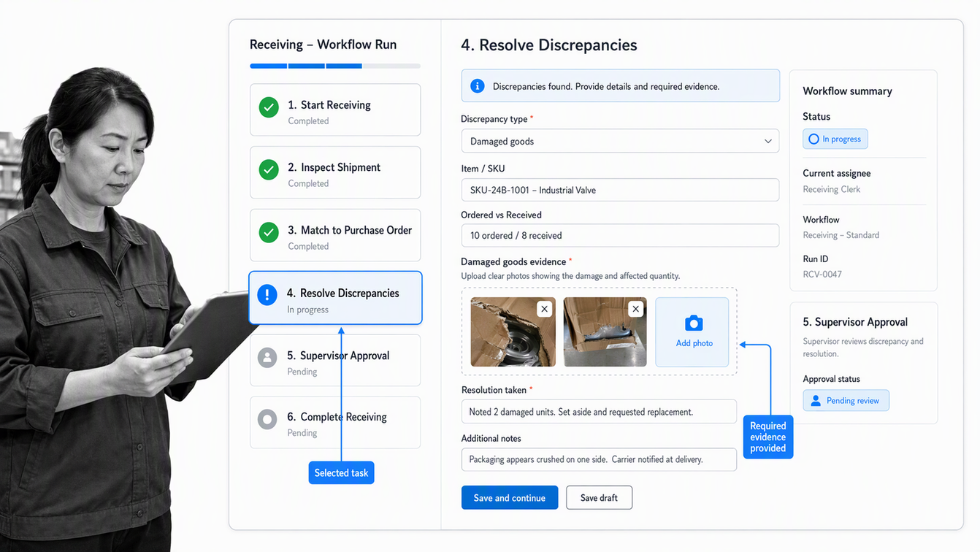This screenshot has width=980, height=552.
Task: Click the Run ID value RCV-0047
Action: (822, 275)
